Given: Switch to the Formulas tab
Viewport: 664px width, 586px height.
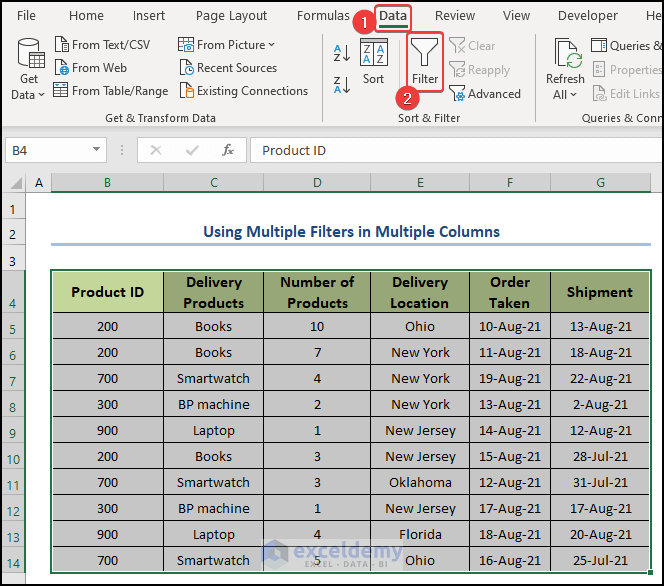Looking at the screenshot, I should (x=323, y=16).
